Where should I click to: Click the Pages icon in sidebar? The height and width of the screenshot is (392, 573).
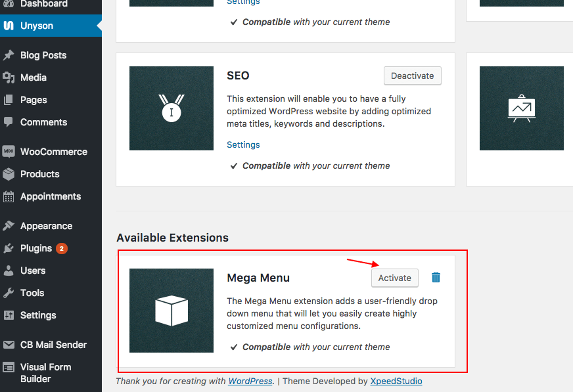tap(9, 100)
